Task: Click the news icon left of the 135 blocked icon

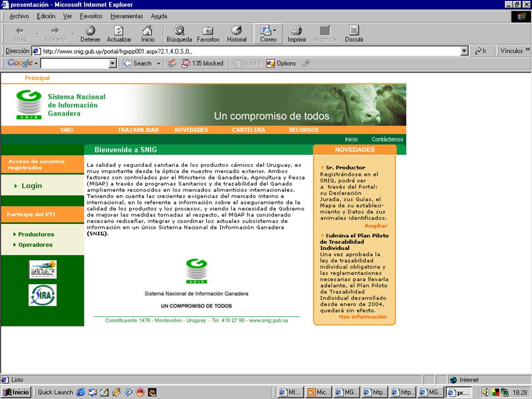Action: [x=172, y=63]
